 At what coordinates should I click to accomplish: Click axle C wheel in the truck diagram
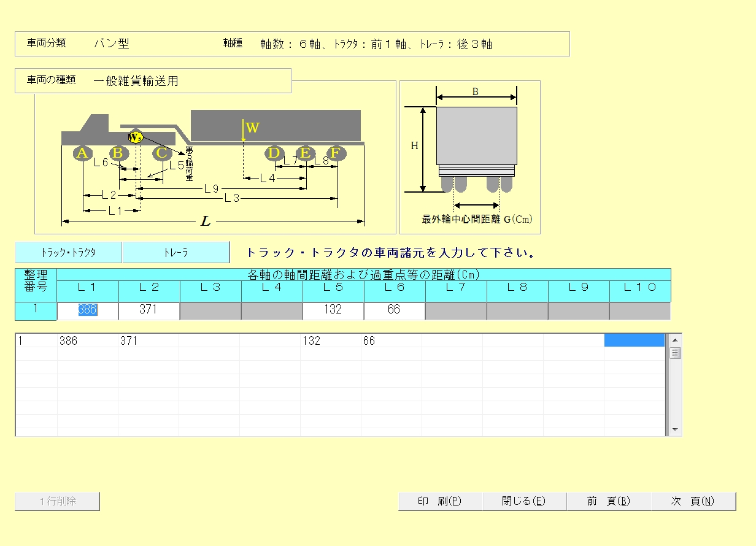tap(161, 153)
